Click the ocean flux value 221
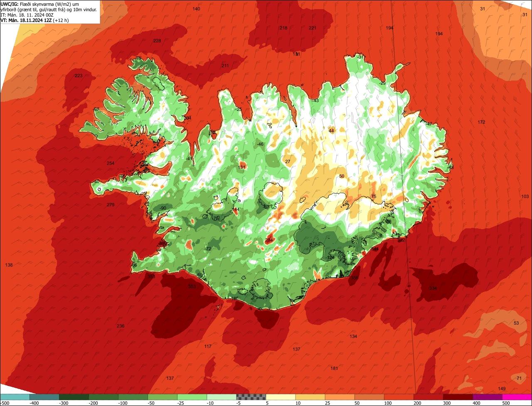The width and height of the screenshot is (532, 406). [x=313, y=28]
